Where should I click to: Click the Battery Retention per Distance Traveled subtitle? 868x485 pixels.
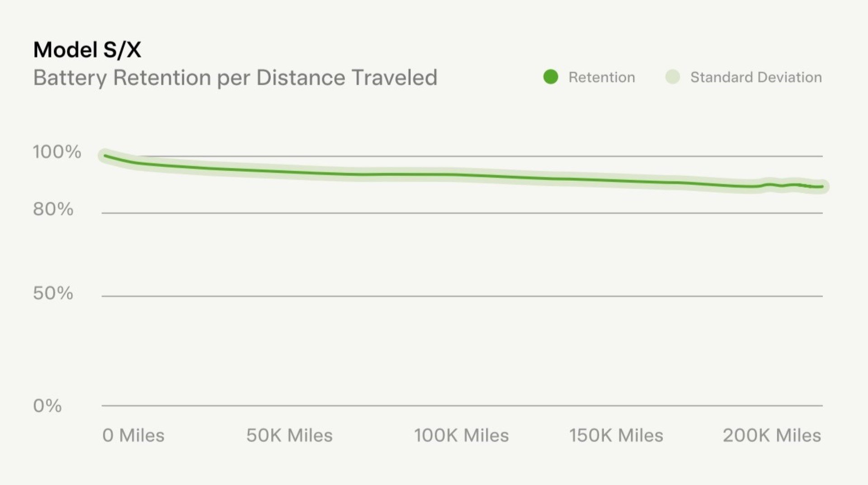tap(235, 78)
